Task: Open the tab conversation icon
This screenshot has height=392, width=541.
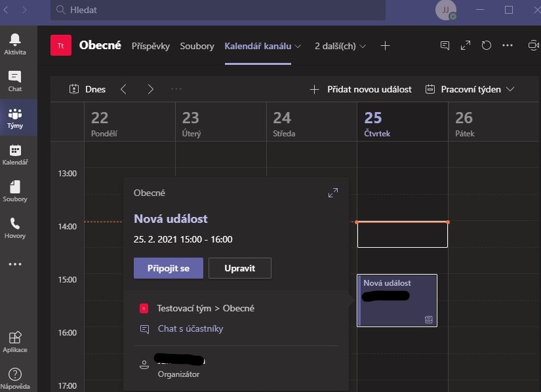Action: click(x=445, y=45)
